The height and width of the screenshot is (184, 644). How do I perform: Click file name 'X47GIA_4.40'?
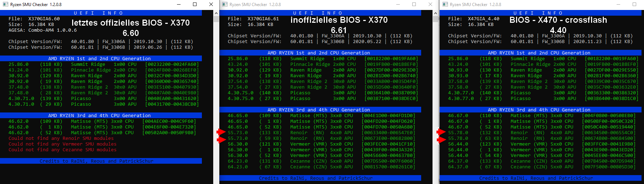tap(484, 19)
